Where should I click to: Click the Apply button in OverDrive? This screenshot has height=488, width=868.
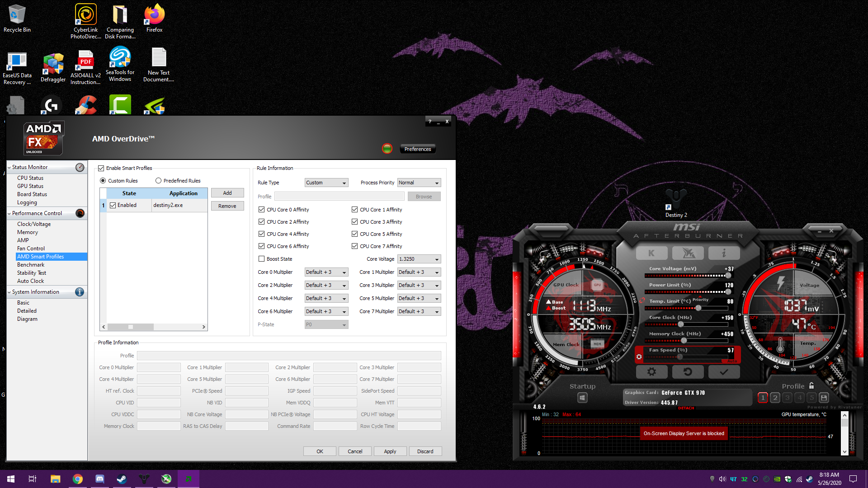click(x=390, y=451)
